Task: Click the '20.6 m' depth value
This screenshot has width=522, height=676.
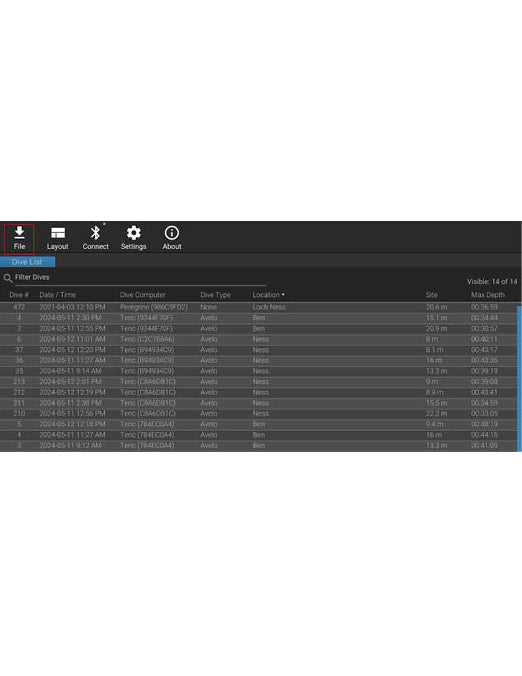Action: (x=436, y=307)
